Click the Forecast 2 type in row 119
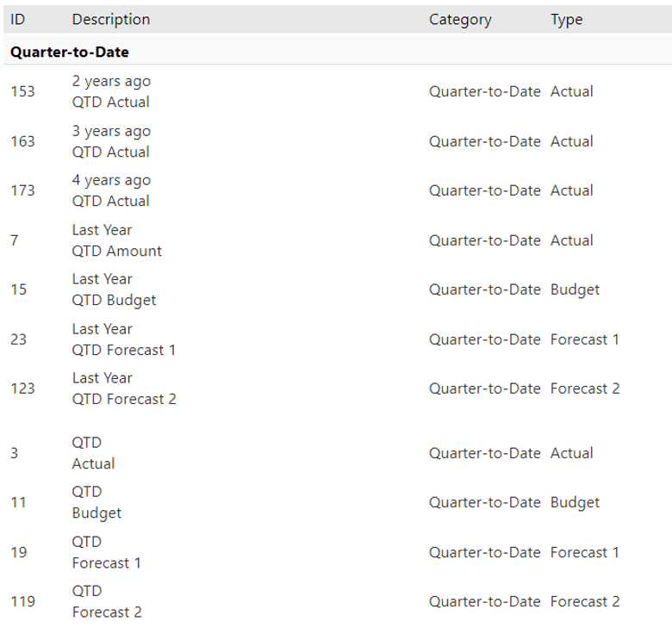672x634 pixels. pyautogui.click(x=584, y=601)
